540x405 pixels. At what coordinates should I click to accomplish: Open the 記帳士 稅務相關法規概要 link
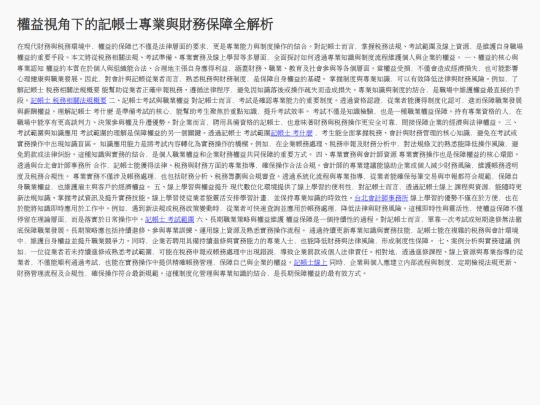[69, 101]
